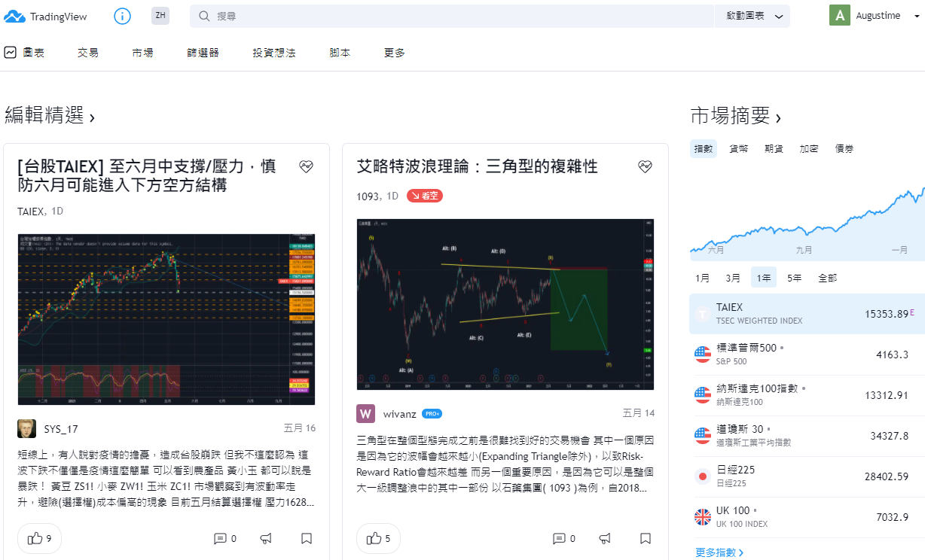Expand the 市場摘要 section chevron
Image resolution: width=925 pixels, height=560 pixels.
(x=778, y=118)
